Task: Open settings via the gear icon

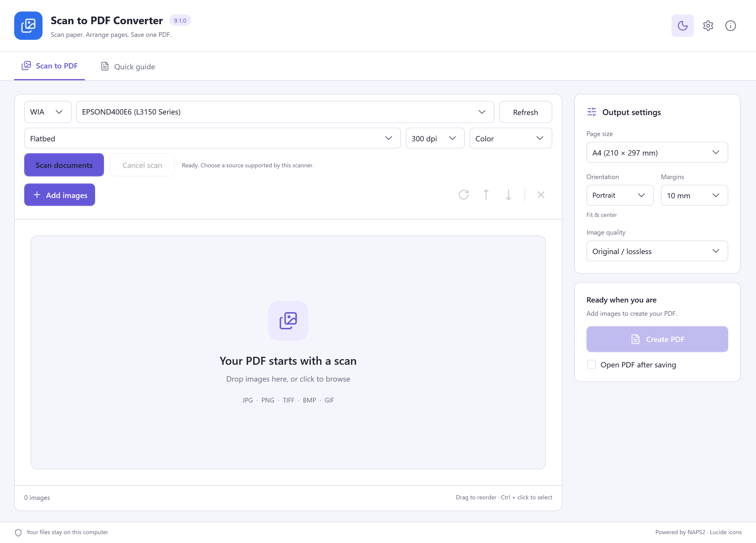Action: (x=708, y=26)
